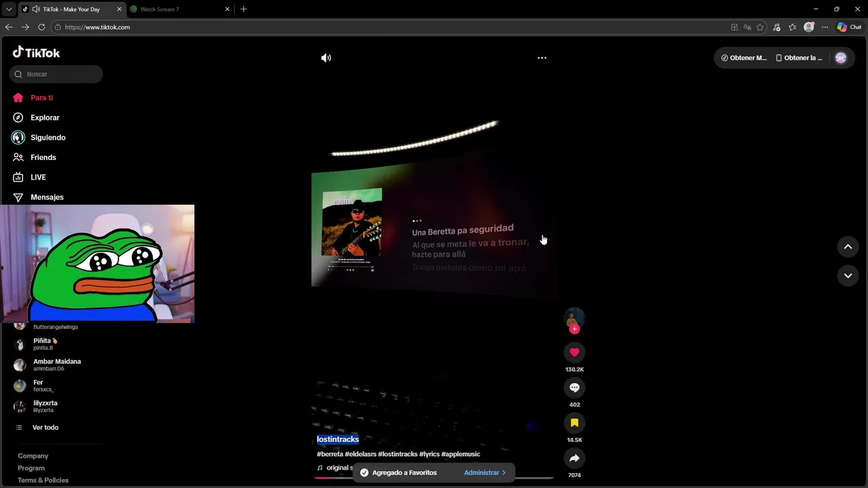Click the video progress bar

click(434, 478)
